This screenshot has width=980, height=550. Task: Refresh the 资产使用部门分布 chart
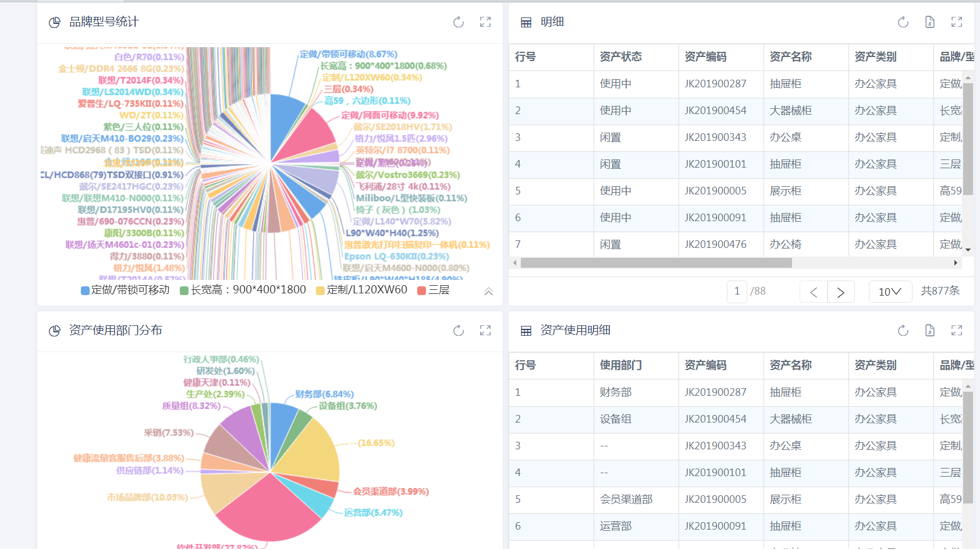(459, 331)
